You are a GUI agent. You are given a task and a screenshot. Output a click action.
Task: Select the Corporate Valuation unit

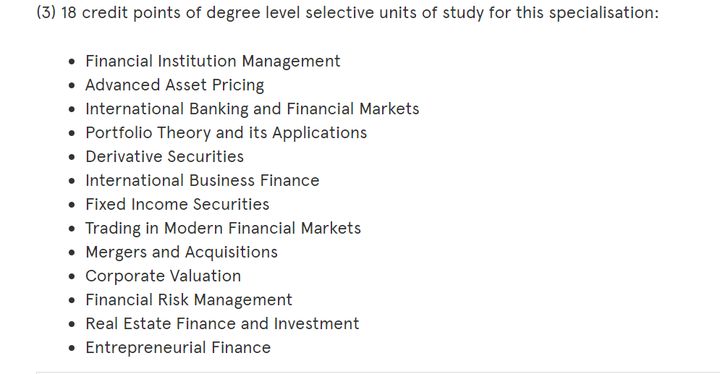(163, 276)
